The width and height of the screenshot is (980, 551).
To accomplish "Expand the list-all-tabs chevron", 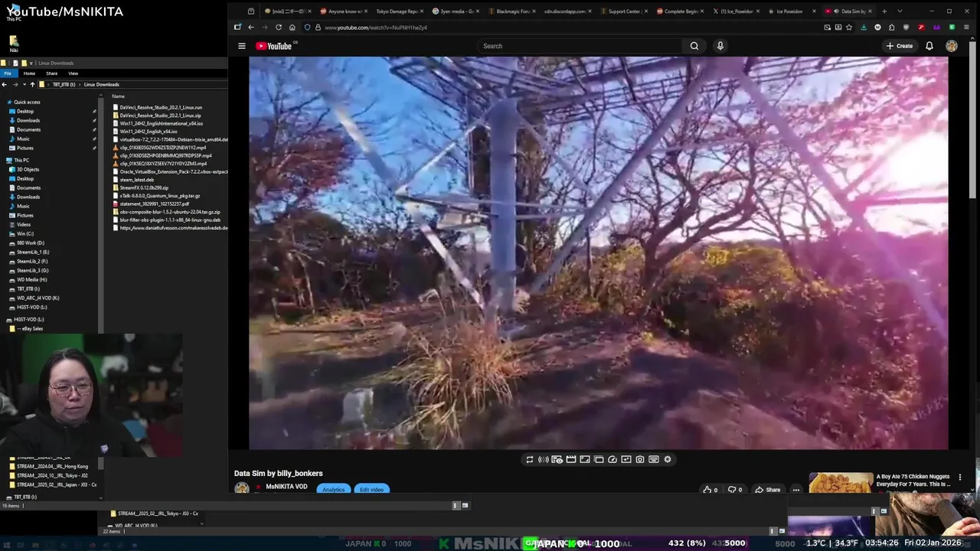I will pyautogui.click(x=899, y=11).
